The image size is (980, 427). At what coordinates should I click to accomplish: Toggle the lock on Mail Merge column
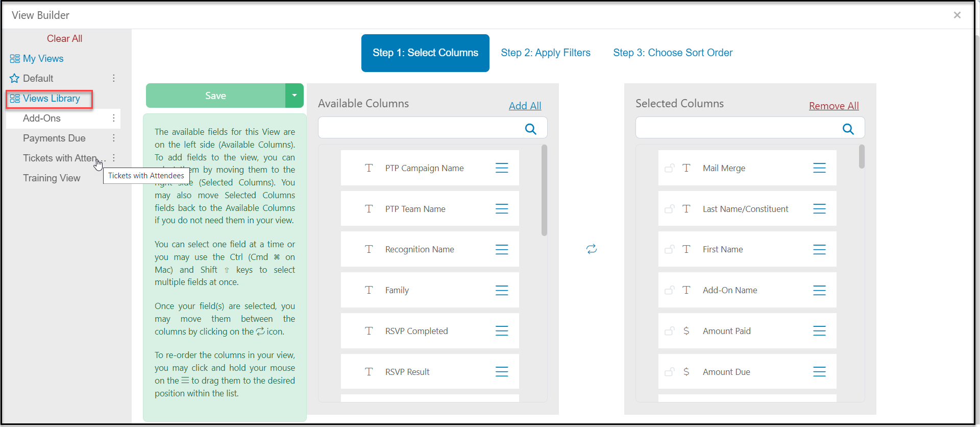pos(670,168)
